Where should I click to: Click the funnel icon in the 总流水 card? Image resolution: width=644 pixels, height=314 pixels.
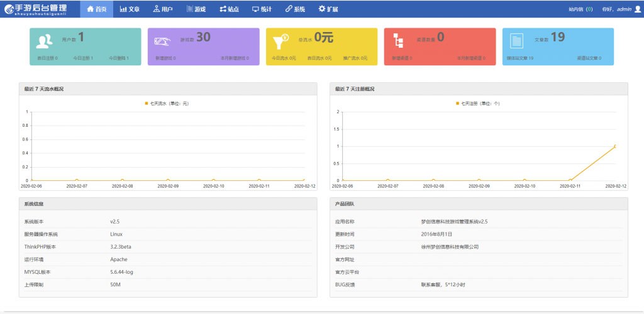click(x=280, y=41)
